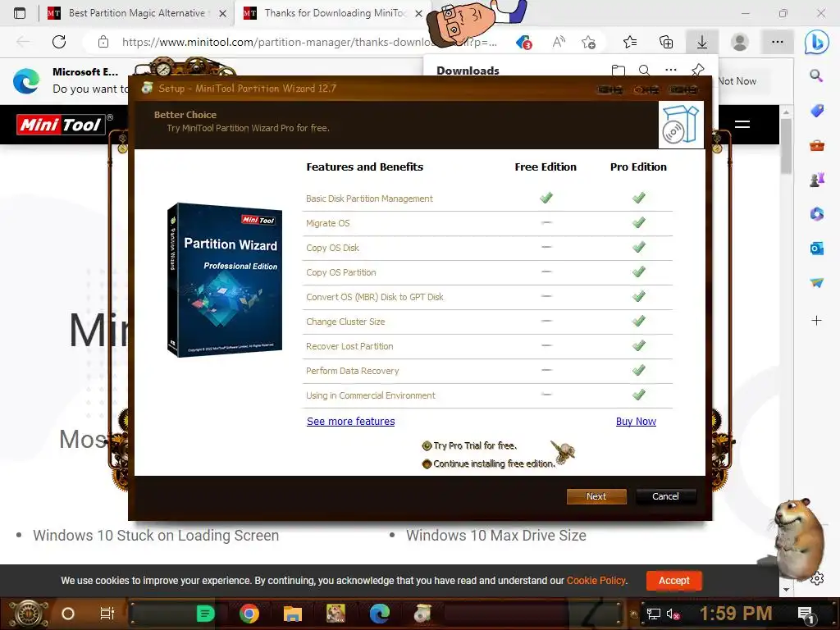Open Edge sidebar Drop paper plane icon
Image resolution: width=840 pixels, height=630 pixels.
pyautogui.click(x=816, y=282)
